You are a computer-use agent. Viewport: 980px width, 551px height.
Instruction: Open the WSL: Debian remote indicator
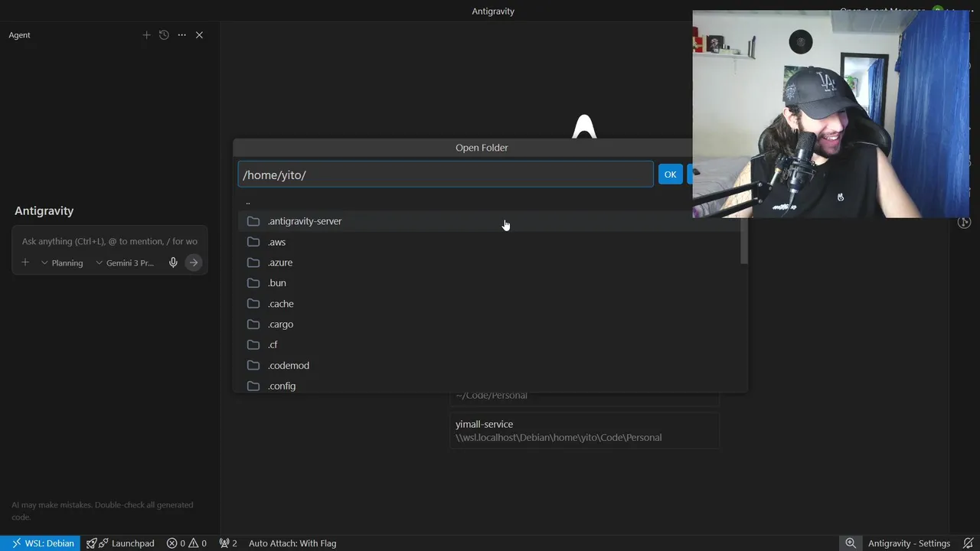40,543
